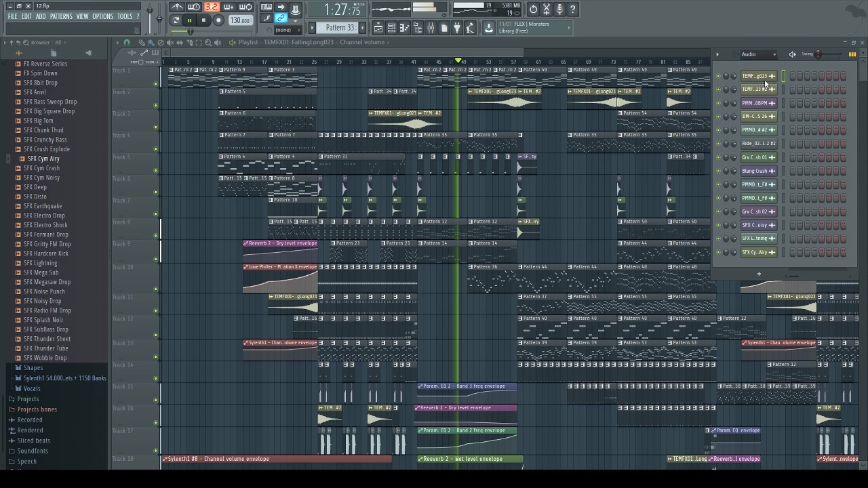Add a channel with the plus button
This screenshot has height=488, width=868.
[x=759, y=274]
